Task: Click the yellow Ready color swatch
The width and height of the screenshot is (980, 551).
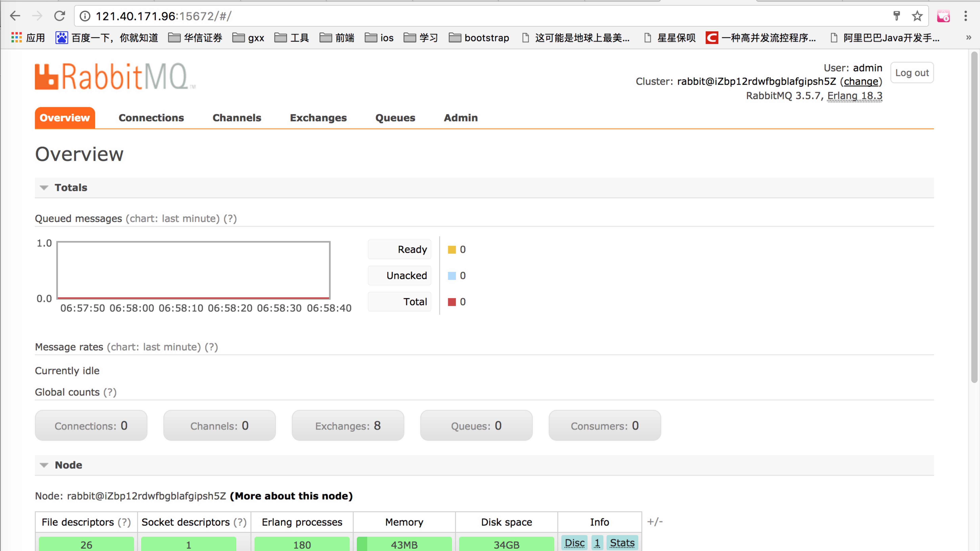Action: pos(452,250)
